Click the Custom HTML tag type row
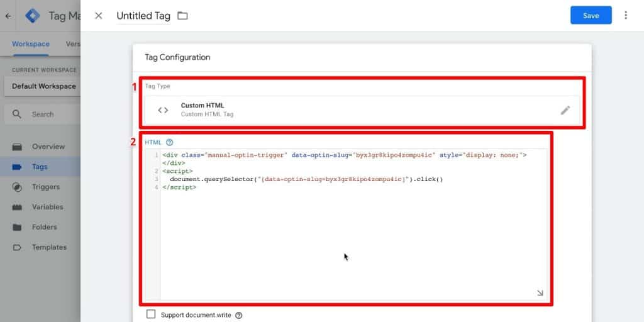The width and height of the screenshot is (644, 322). 362,109
